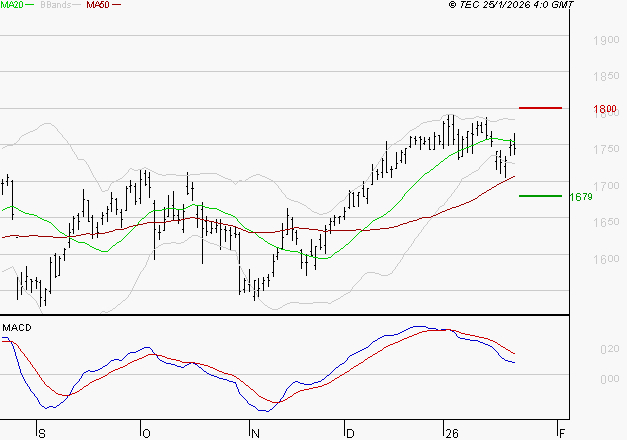627x440 pixels.
Task: Click the 1600 price axis label
Action: click(606, 259)
